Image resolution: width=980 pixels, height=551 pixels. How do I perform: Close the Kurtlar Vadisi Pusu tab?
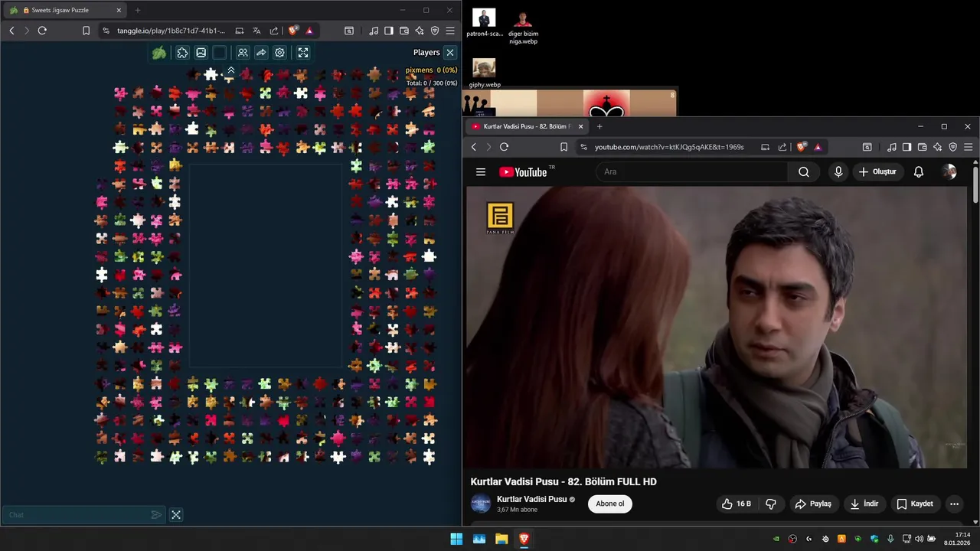click(580, 126)
